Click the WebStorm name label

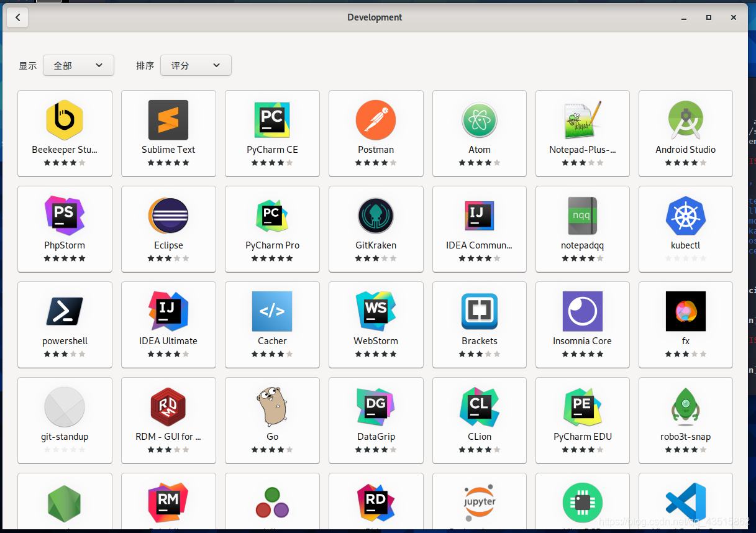376,341
